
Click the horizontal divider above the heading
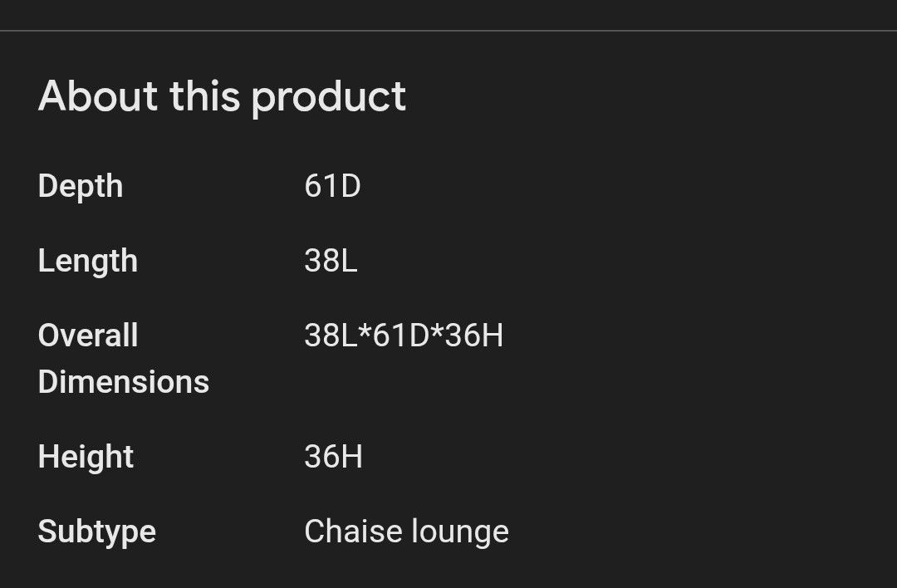point(448,31)
